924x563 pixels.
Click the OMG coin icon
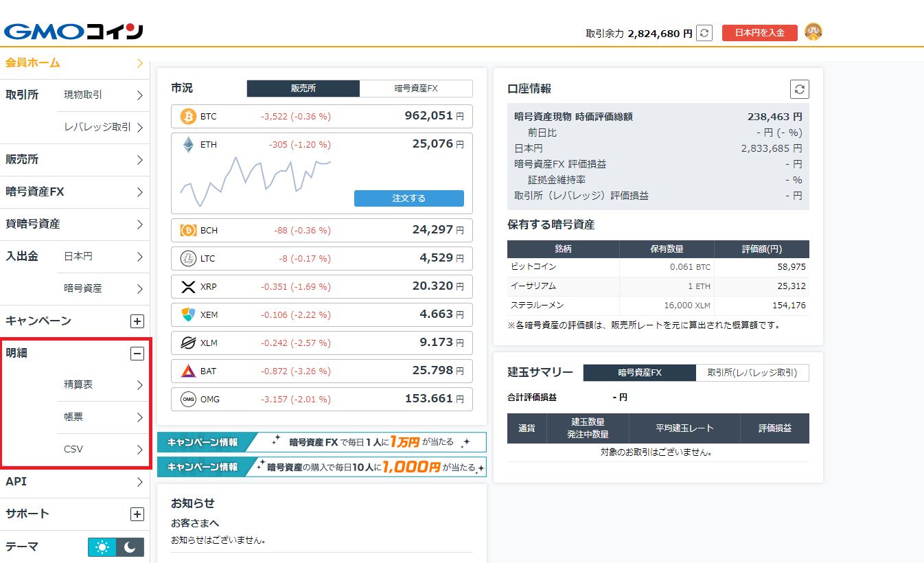pyautogui.click(x=188, y=399)
